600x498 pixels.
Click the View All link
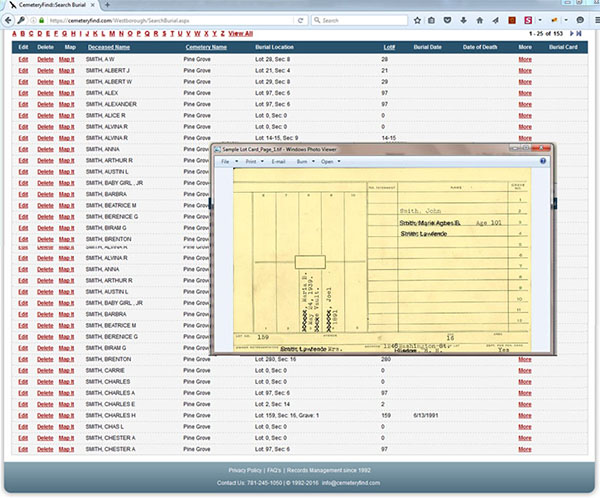click(241, 34)
